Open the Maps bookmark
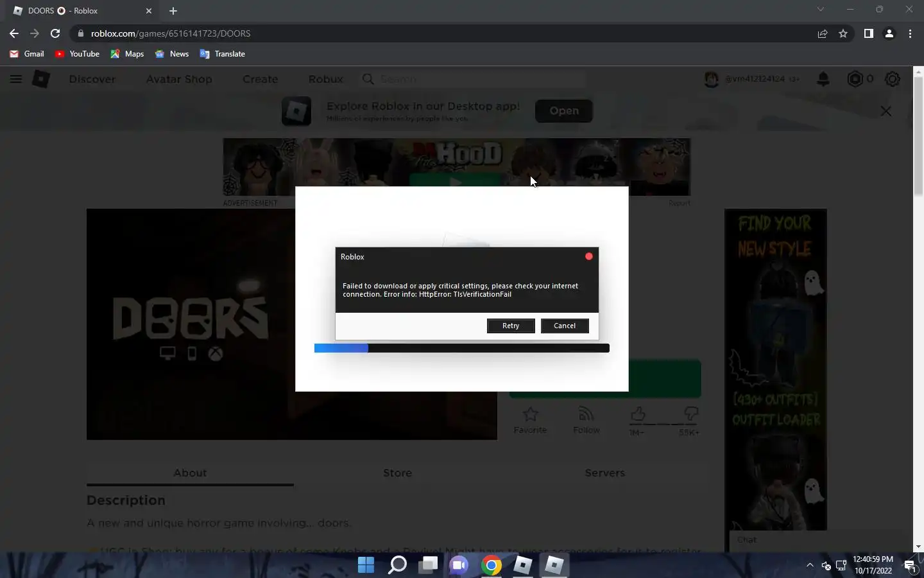The width and height of the screenshot is (924, 578). click(127, 54)
